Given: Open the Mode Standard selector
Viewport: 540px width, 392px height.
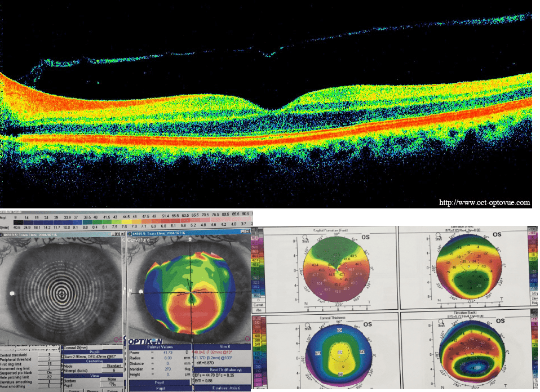Looking at the screenshot, I should pos(112,366).
